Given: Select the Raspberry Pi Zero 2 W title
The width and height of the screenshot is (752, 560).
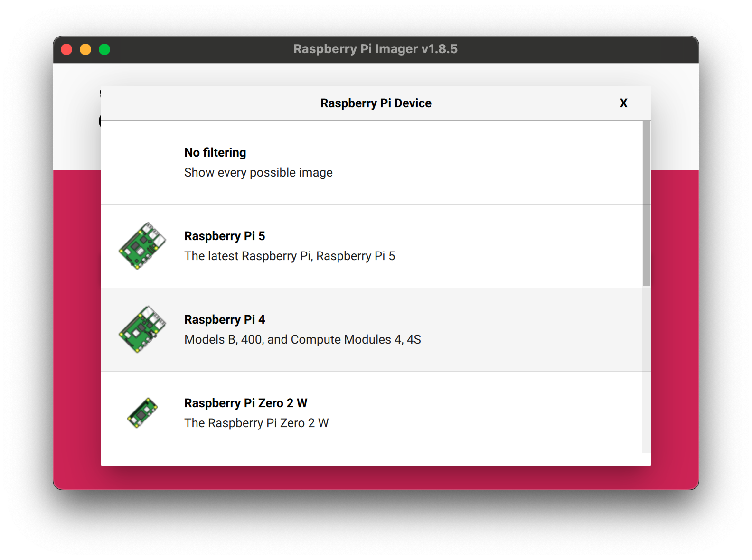Looking at the screenshot, I should coord(245,403).
